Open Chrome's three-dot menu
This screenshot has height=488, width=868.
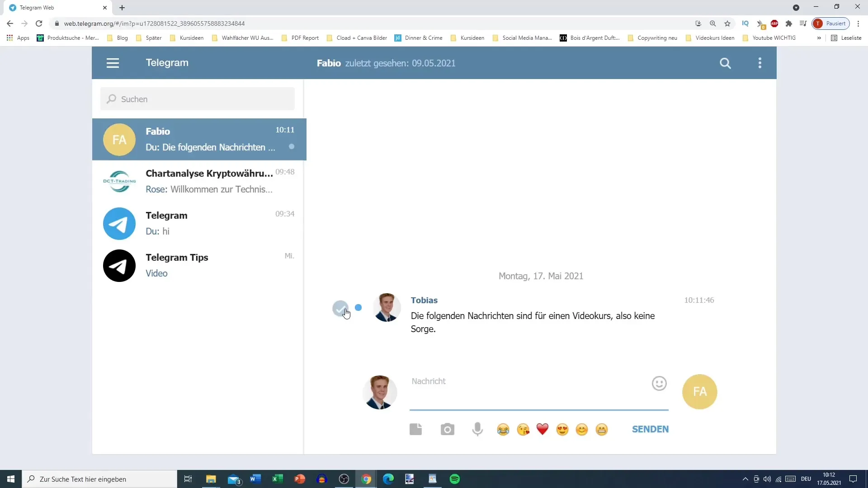[x=859, y=23]
